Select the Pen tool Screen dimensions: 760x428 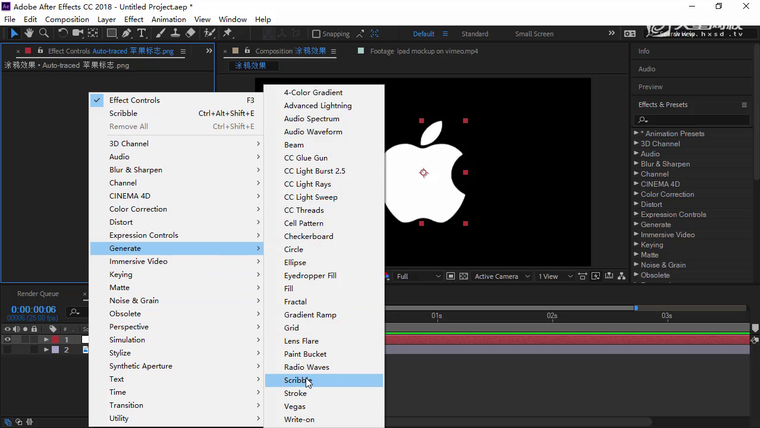[x=127, y=33]
